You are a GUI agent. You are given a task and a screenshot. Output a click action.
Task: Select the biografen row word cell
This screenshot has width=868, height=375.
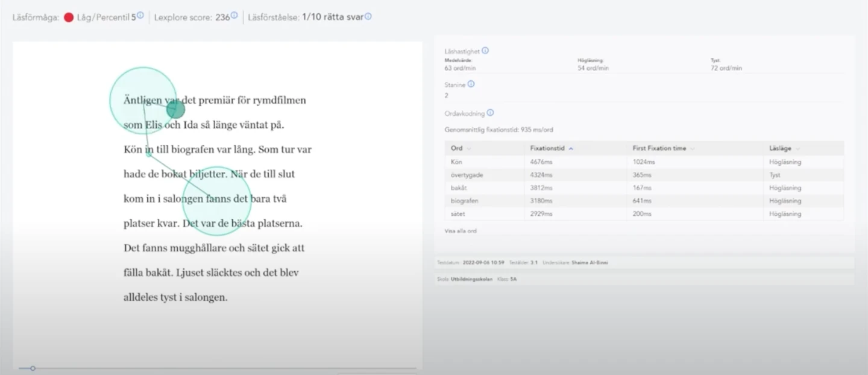[x=485, y=201]
